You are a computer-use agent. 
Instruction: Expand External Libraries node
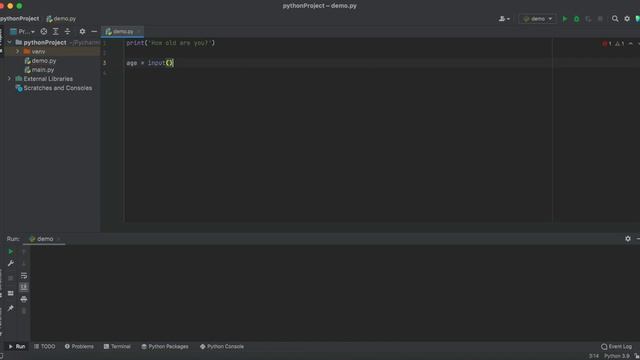click(9, 79)
